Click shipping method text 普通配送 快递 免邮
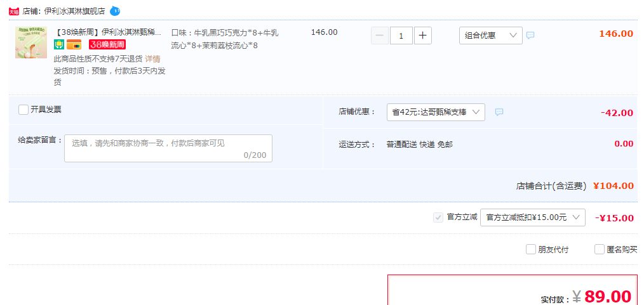Image resolution: width=644 pixels, height=305 pixels. click(x=419, y=145)
